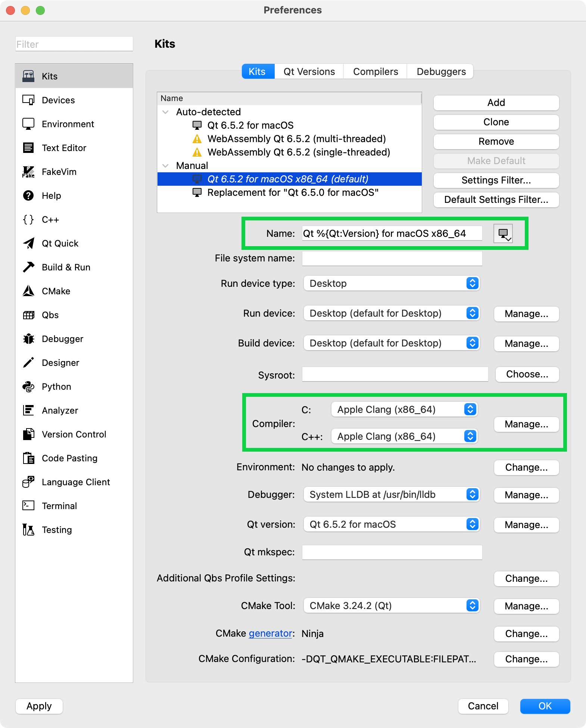Open FakeVim settings in sidebar

point(59,172)
